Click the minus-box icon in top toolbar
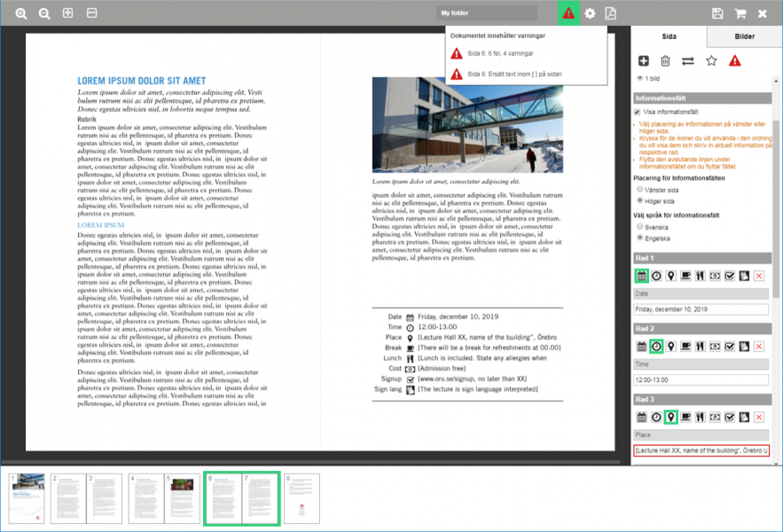 (x=92, y=13)
